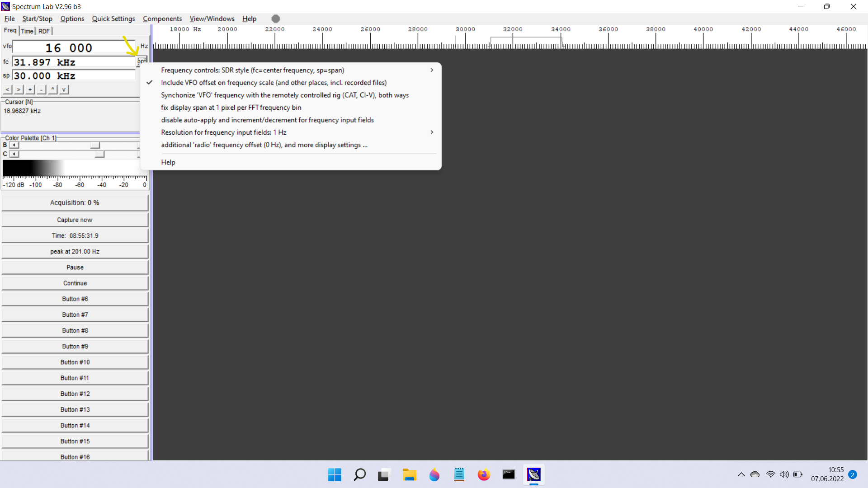Screen dimensions: 868x488
Task: Open the Help menu in menu bar
Action: click(x=249, y=19)
